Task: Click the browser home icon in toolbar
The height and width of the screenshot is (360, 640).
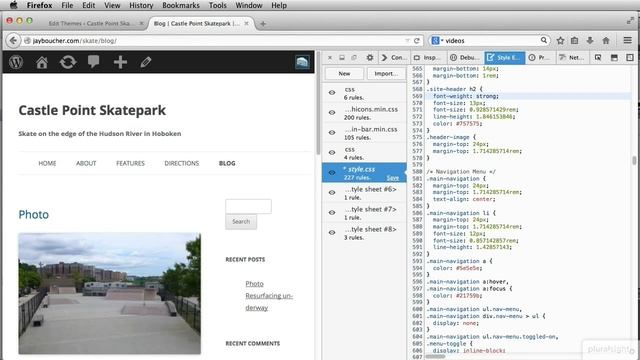Action: [606, 40]
